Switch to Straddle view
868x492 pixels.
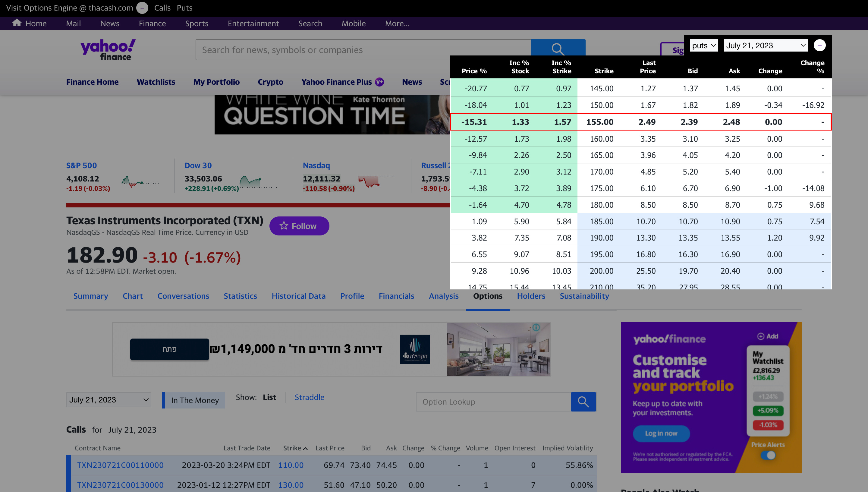309,397
